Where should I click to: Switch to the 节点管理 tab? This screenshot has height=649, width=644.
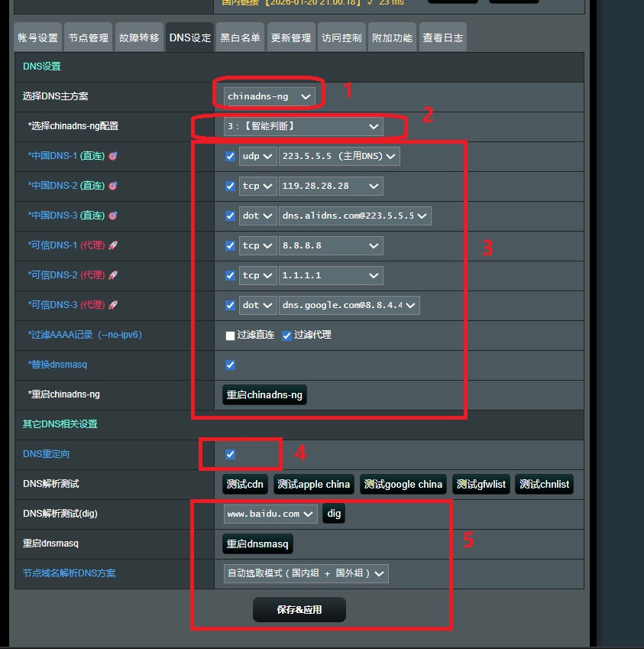(x=88, y=37)
